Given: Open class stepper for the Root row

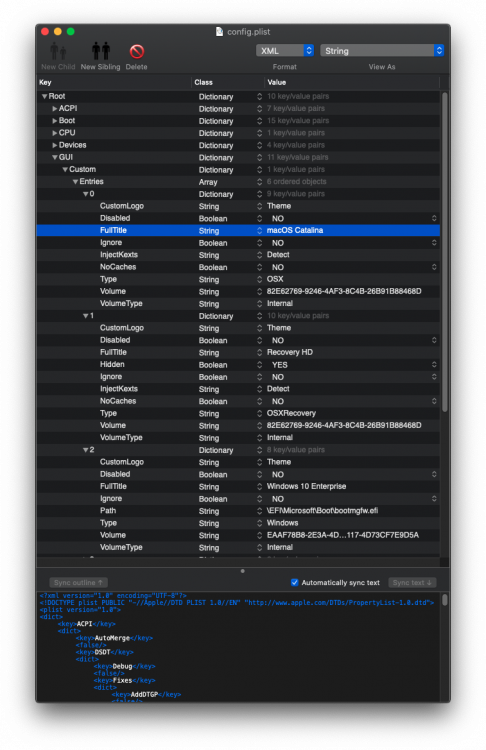Looking at the screenshot, I should 259,96.
